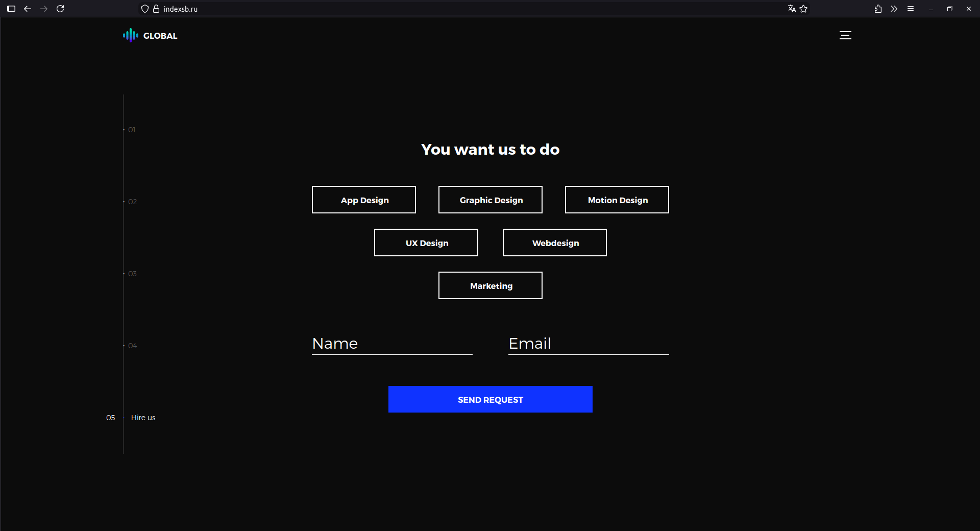Go to section 03 in side navigation
Image resolution: width=980 pixels, height=531 pixels.
(x=132, y=274)
